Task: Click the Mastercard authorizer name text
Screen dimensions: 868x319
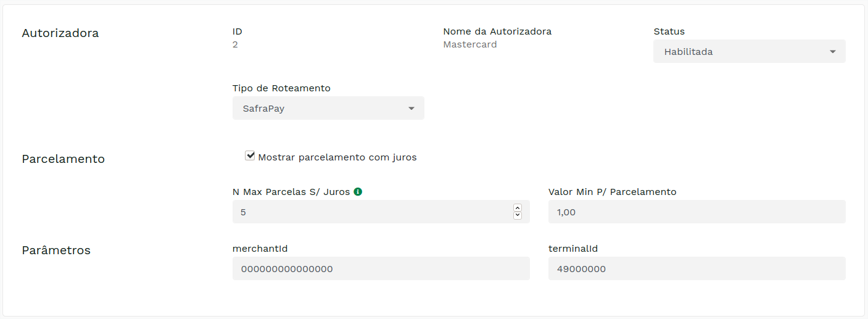Action: pyautogui.click(x=469, y=44)
